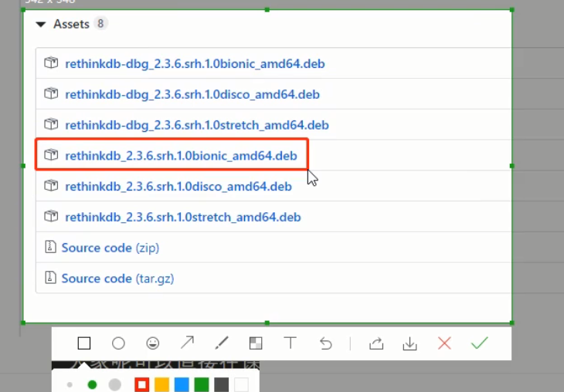Select the pen drawing tool

pyautogui.click(x=222, y=343)
